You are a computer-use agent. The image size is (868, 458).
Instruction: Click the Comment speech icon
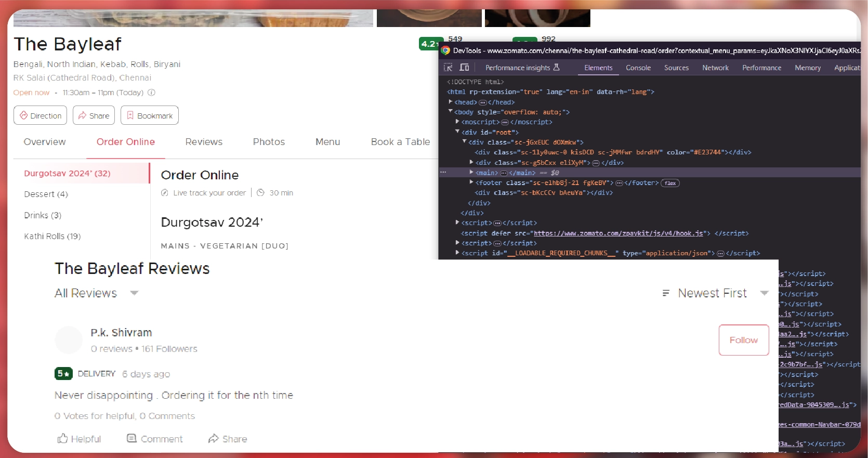pos(131,438)
